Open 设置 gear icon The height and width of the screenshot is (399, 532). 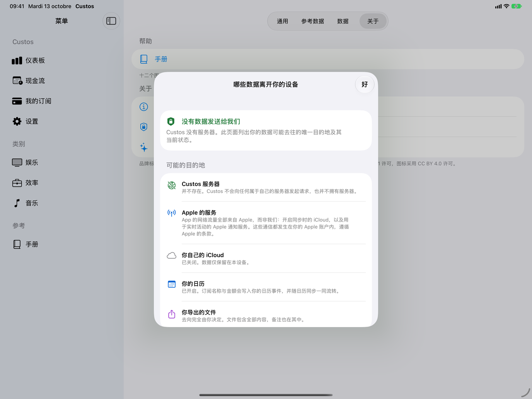17,121
